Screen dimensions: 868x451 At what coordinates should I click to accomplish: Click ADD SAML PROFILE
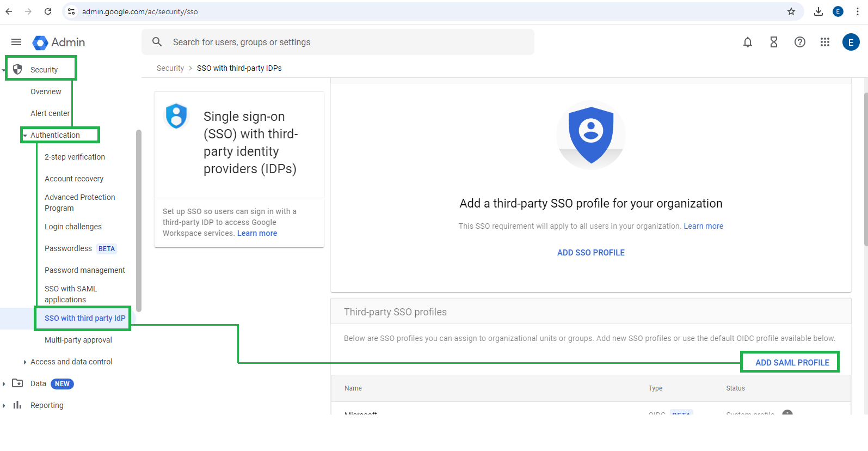792,362
